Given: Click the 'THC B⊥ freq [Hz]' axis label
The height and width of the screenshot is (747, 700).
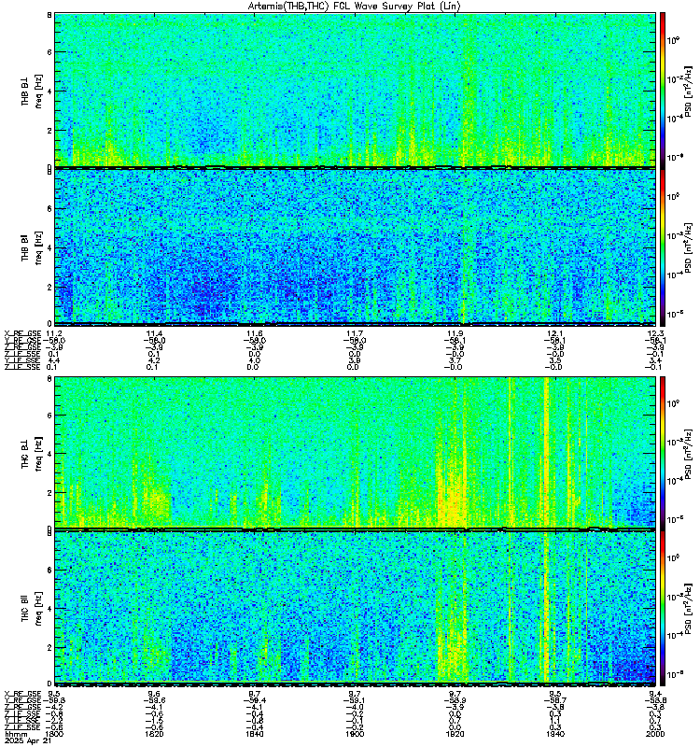Looking at the screenshot, I should coord(32,453).
